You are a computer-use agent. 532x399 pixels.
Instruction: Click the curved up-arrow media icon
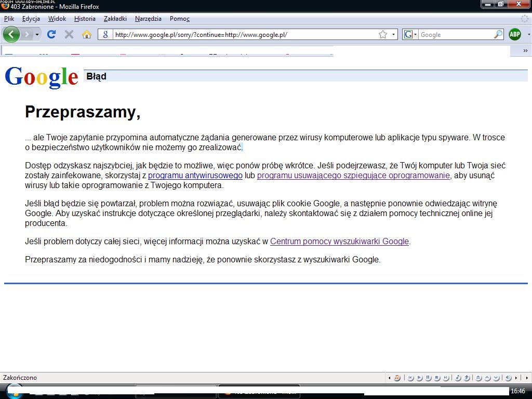pyautogui.click(x=467, y=378)
